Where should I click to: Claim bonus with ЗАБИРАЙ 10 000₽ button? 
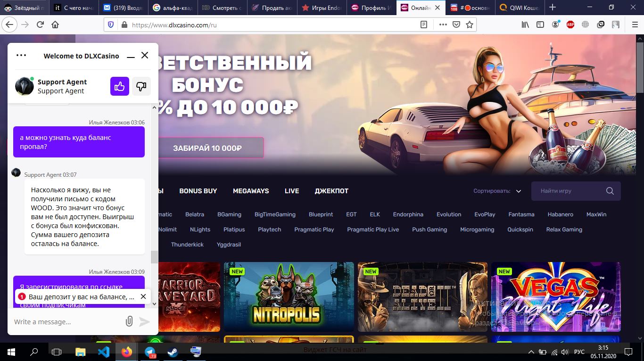(207, 148)
